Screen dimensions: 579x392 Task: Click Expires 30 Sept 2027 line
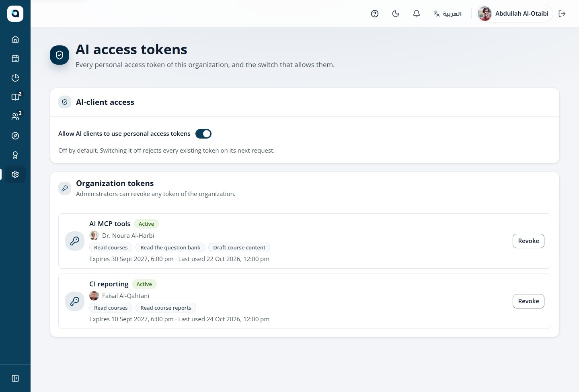179,259
